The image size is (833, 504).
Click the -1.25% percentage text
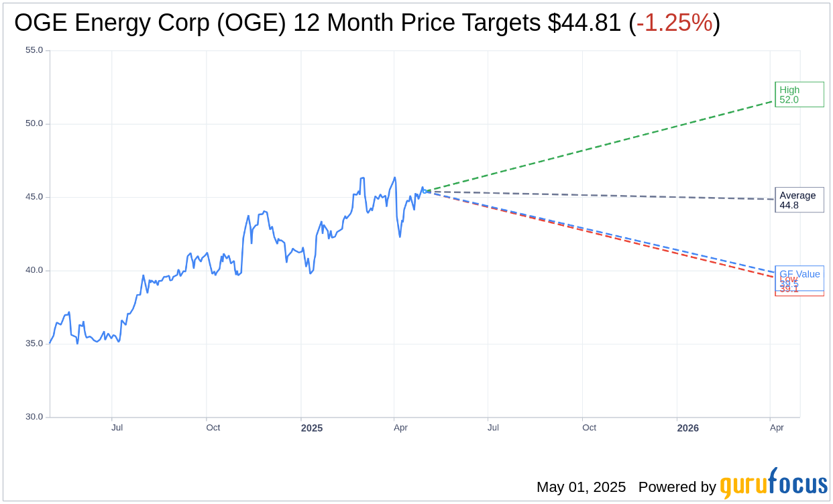point(674,23)
